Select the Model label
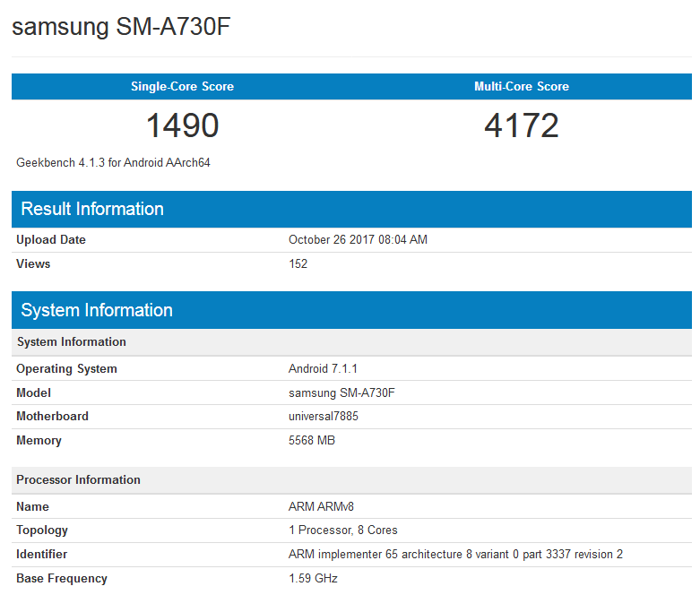Image resolution: width=700 pixels, height=595 pixels. (x=33, y=392)
